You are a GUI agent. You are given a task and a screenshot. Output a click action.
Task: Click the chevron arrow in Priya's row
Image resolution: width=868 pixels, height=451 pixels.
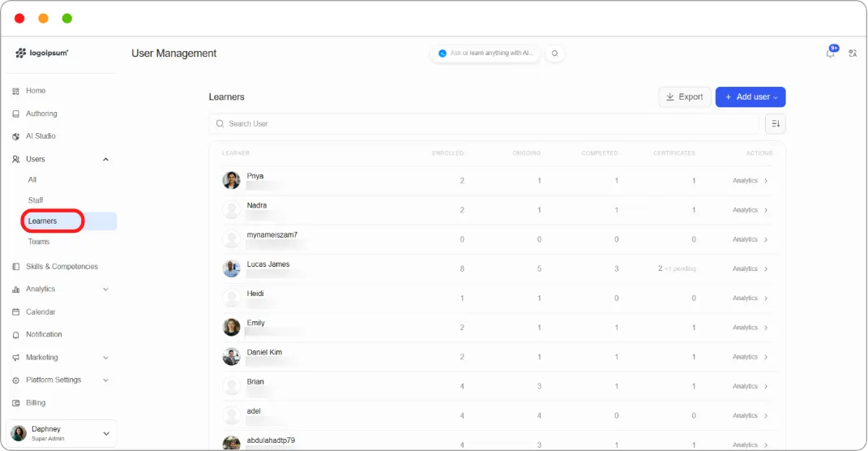click(766, 181)
